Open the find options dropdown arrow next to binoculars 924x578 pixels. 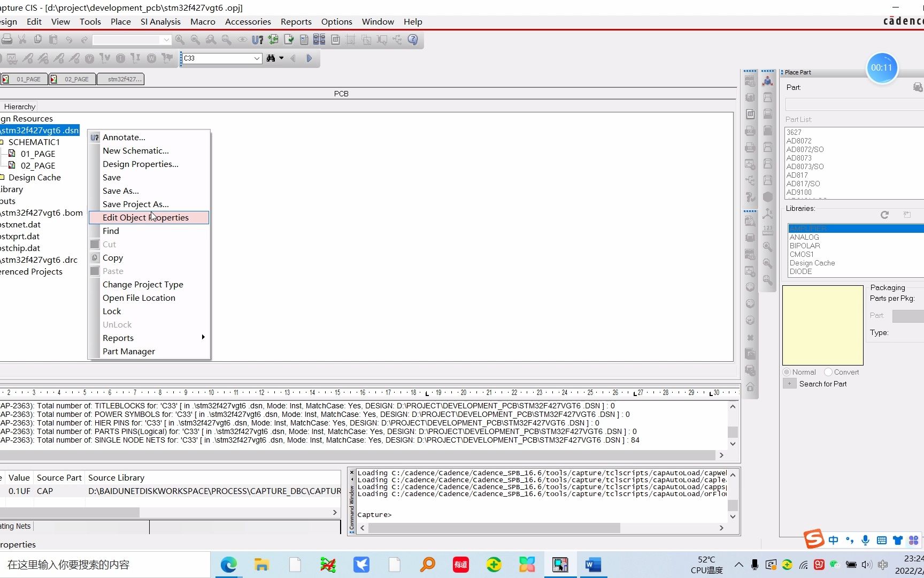281,58
